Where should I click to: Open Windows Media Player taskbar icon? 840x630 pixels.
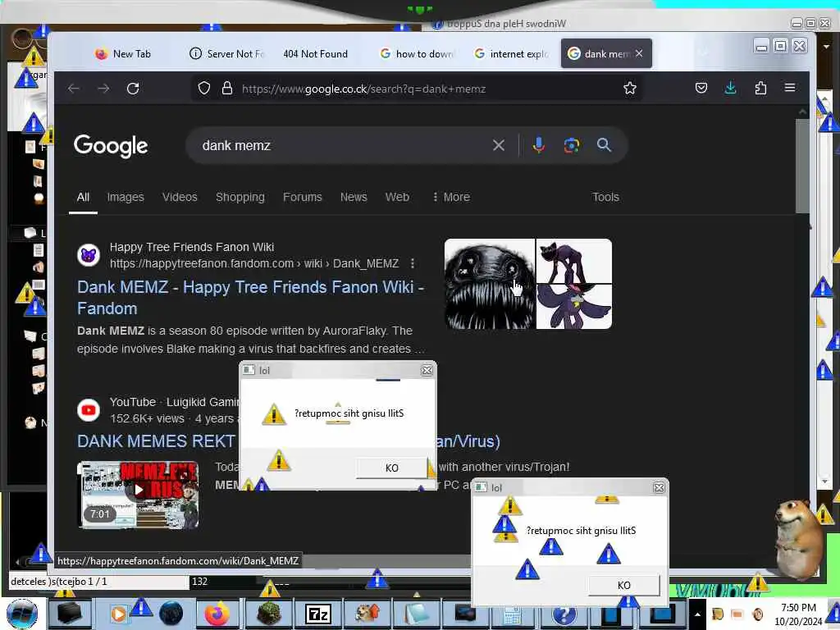click(119, 614)
